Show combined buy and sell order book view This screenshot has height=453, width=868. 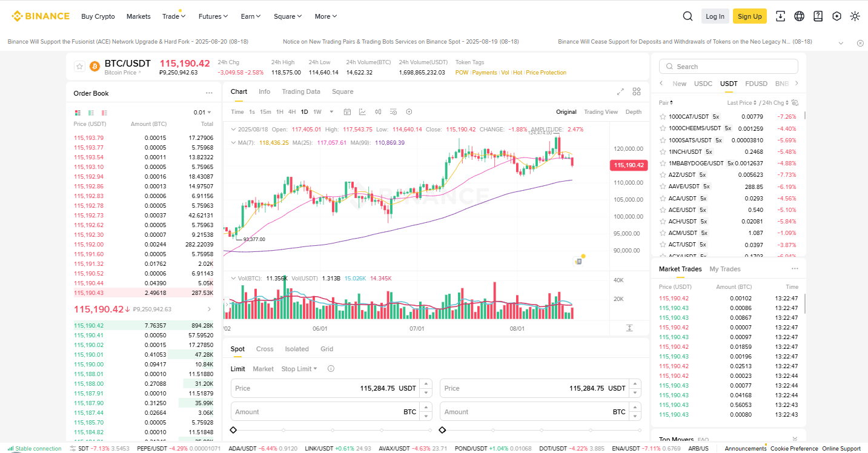coord(78,113)
